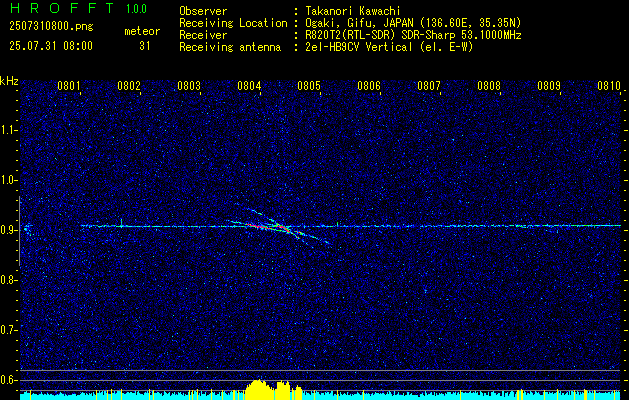629x400 pixels.
Task: Click the 2el-HB9CV Vertical antenna text
Action: (x=390, y=47)
